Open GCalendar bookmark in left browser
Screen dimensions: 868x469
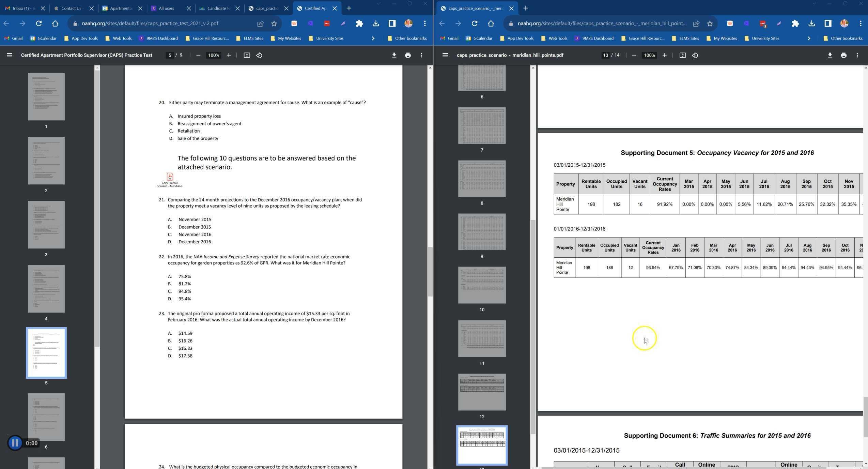pyautogui.click(x=43, y=39)
